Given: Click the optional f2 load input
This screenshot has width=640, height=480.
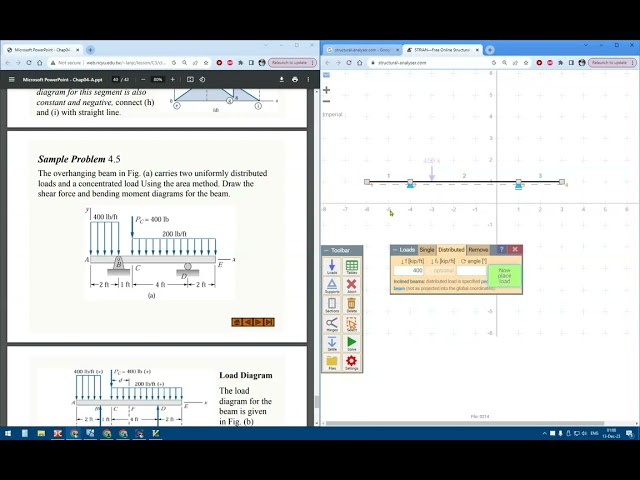Looking at the screenshot, I should (440, 271).
